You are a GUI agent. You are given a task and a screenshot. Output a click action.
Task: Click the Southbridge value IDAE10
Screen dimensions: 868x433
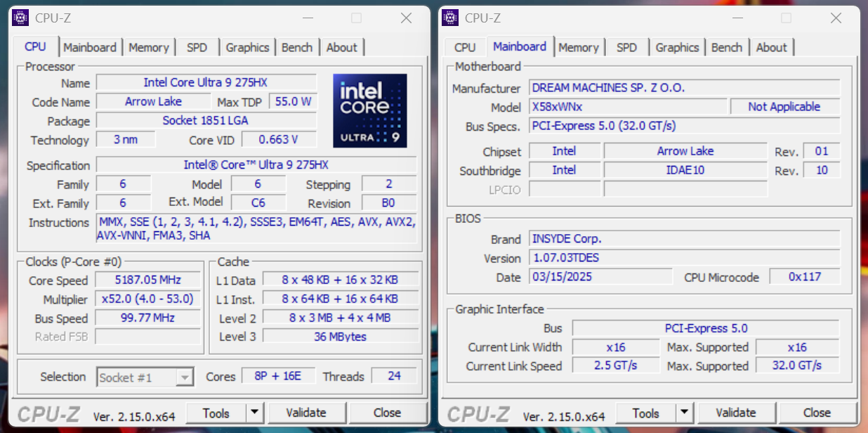(685, 170)
